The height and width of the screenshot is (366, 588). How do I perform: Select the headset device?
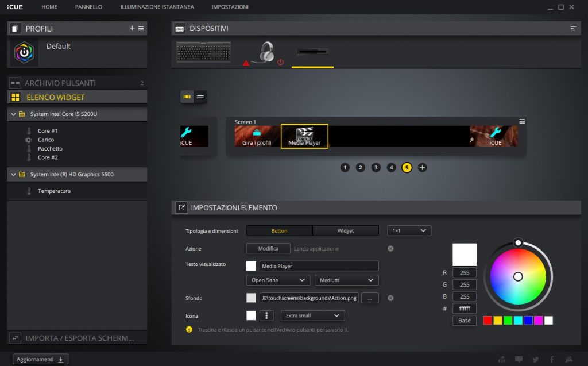click(266, 52)
